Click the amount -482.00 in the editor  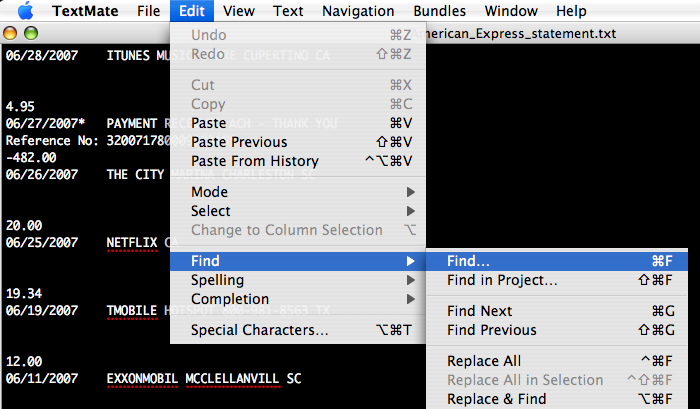31,157
